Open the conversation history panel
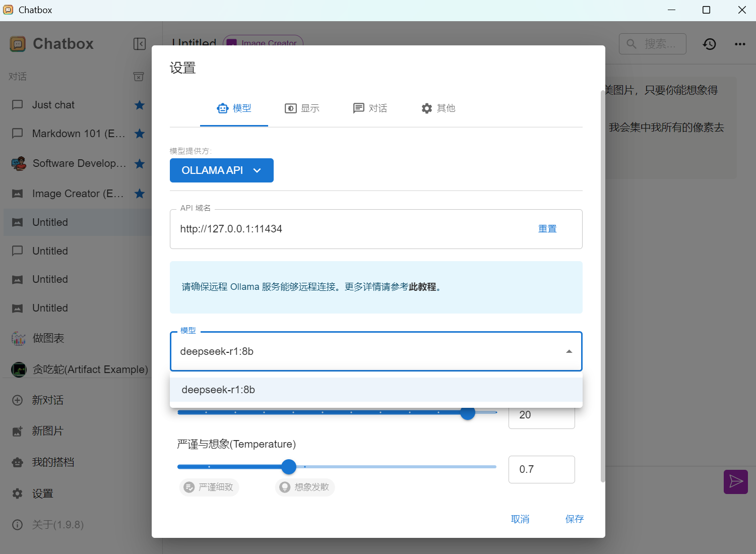 click(x=709, y=44)
